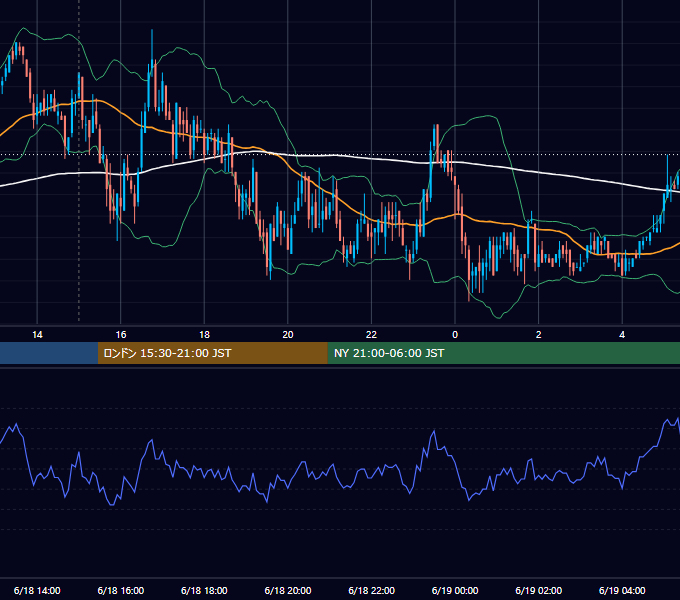Click the 6/19 04:00 time label
Image resolution: width=680 pixels, height=600 pixels.
click(x=622, y=590)
